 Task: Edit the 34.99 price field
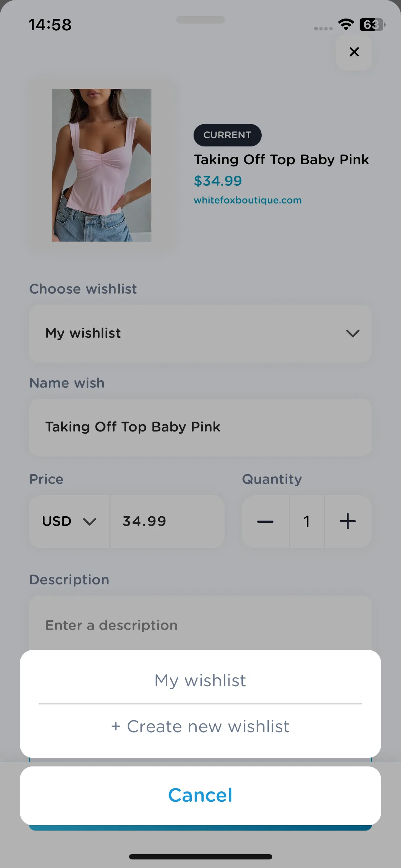(168, 522)
